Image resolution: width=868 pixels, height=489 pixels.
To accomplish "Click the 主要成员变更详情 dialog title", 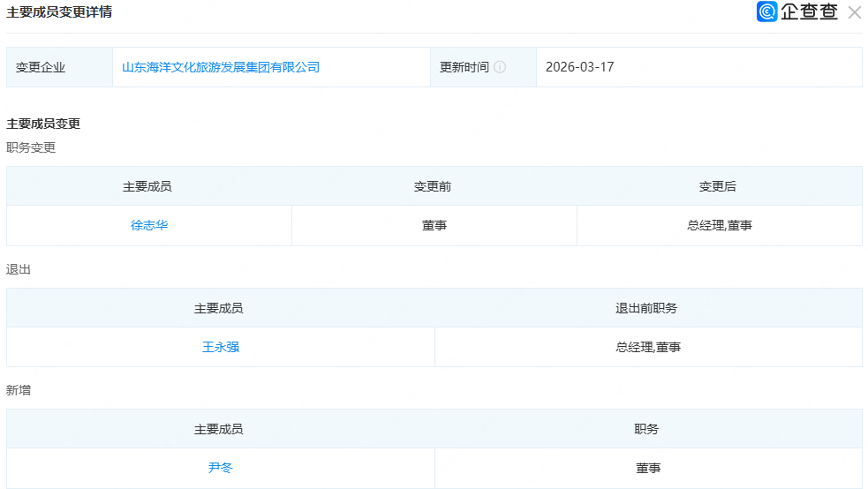I will click(x=59, y=12).
